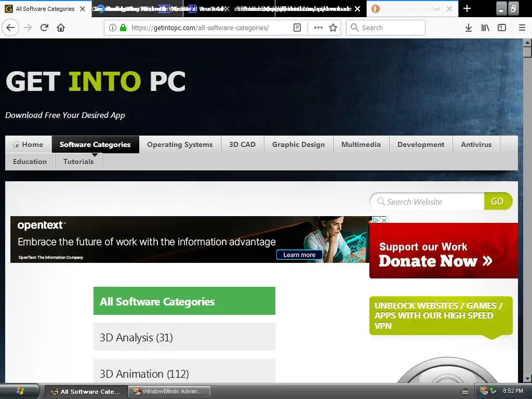This screenshot has width=532, height=399.
Task: Click the green GO search button
Action: pyautogui.click(x=497, y=202)
